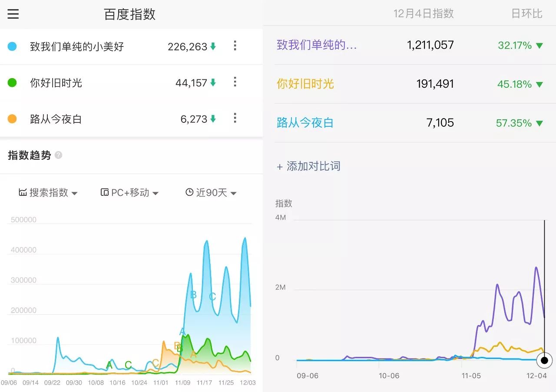
Task: Select the 12月4日指数 tab
Action: click(423, 13)
